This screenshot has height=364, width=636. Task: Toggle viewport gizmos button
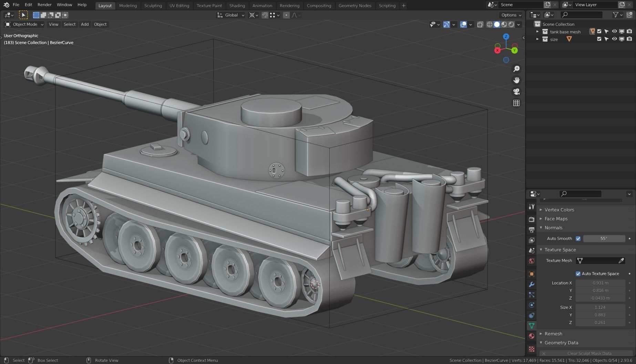pyautogui.click(x=447, y=24)
